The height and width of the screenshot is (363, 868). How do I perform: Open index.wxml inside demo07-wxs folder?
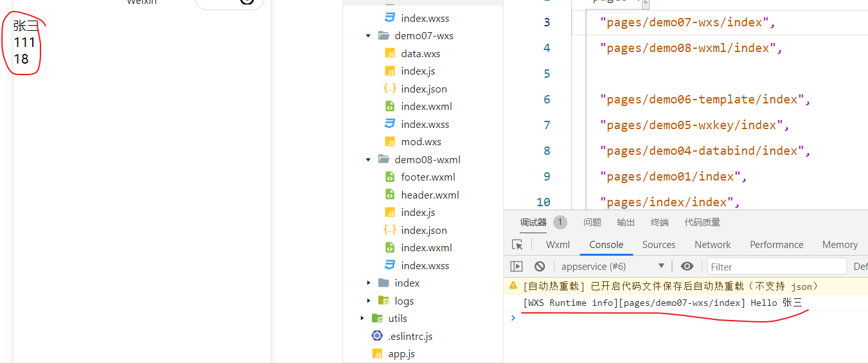tap(427, 107)
